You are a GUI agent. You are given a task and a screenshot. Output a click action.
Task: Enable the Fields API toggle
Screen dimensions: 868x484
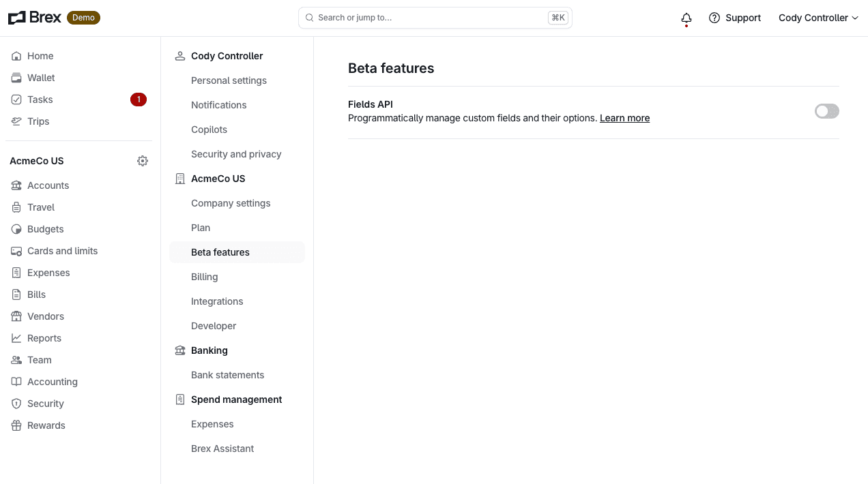826,111
